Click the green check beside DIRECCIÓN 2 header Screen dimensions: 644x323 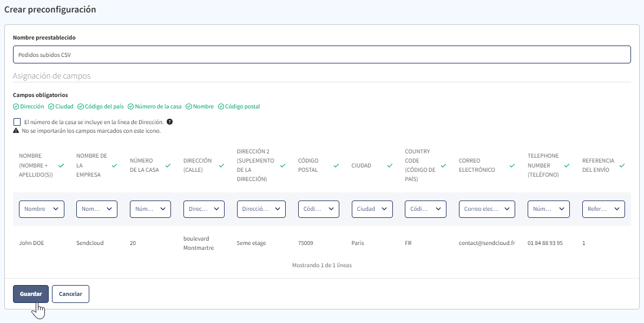pos(282,165)
